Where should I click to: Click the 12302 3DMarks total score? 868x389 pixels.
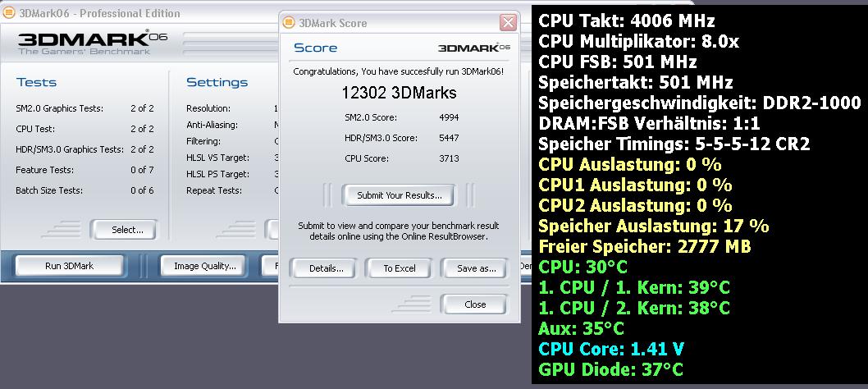click(399, 93)
